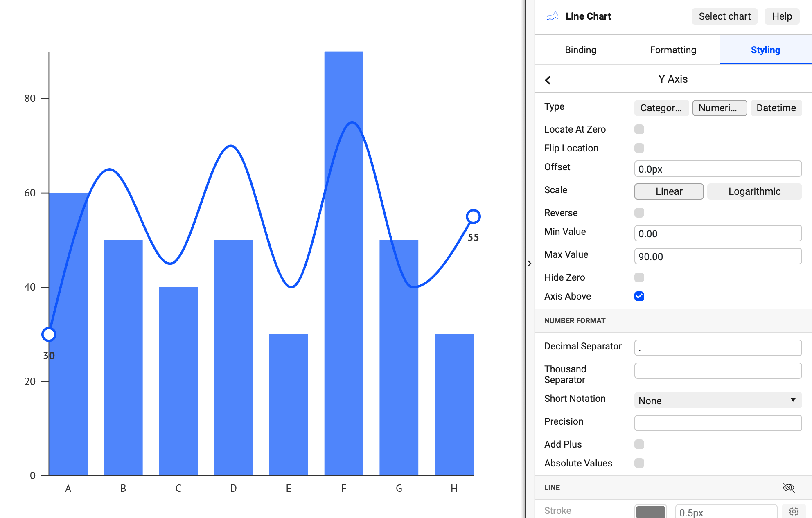The width and height of the screenshot is (812, 518).
Task: Select the Datetime axis type
Action: [776, 108]
